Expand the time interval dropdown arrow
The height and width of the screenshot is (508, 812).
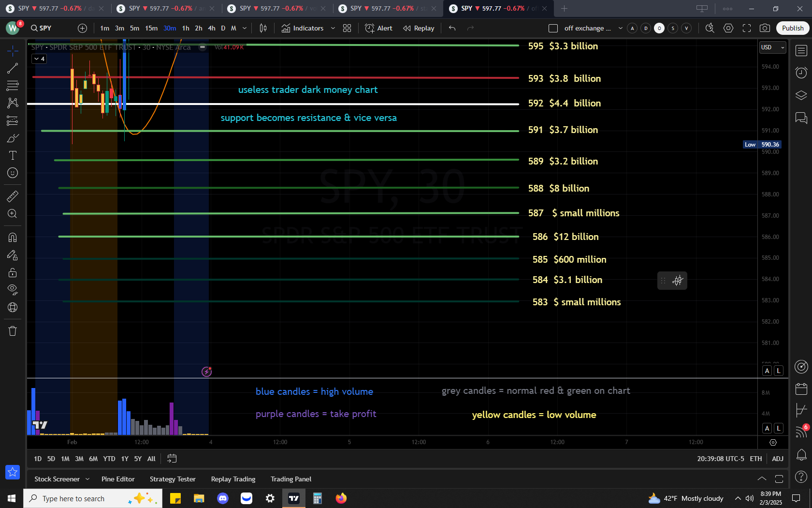tap(245, 28)
